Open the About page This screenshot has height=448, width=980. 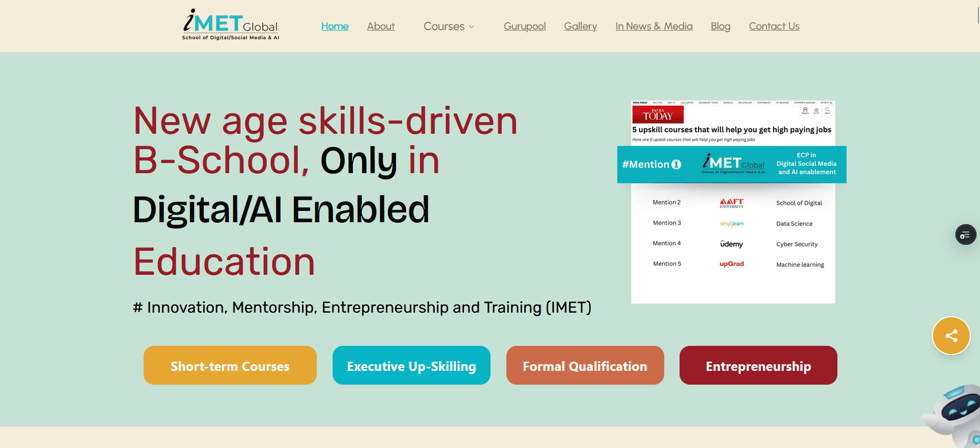pos(381,27)
